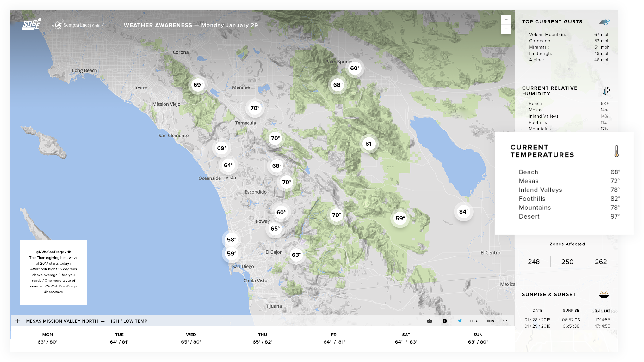
Task: Open the camera icon in bottom bar
Action: click(429, 321)
